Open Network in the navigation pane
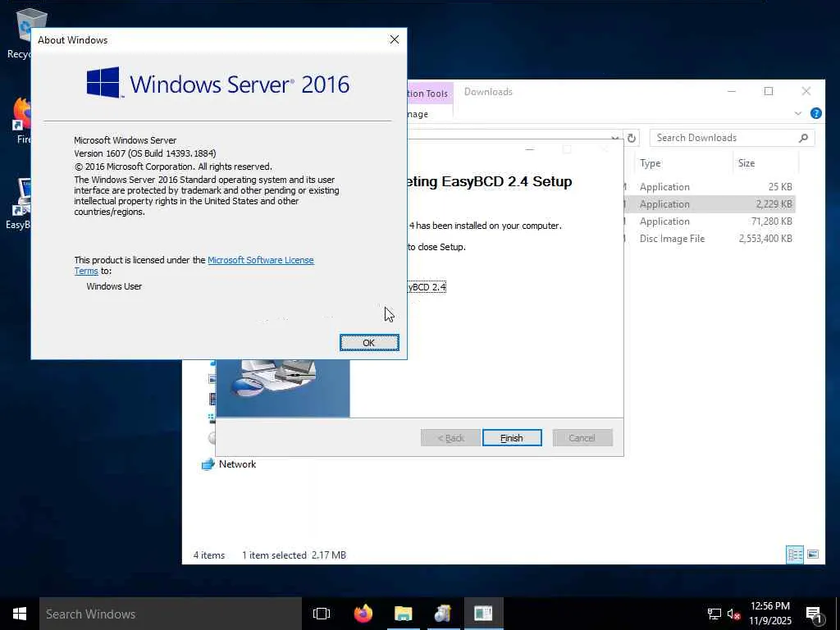 237,464
